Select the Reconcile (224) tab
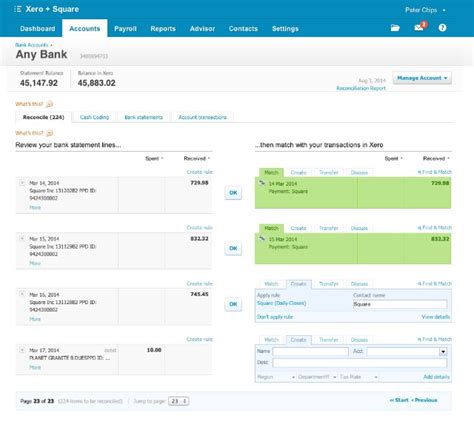The width and height of the screenshot is (474, 424). coord(43,117)
